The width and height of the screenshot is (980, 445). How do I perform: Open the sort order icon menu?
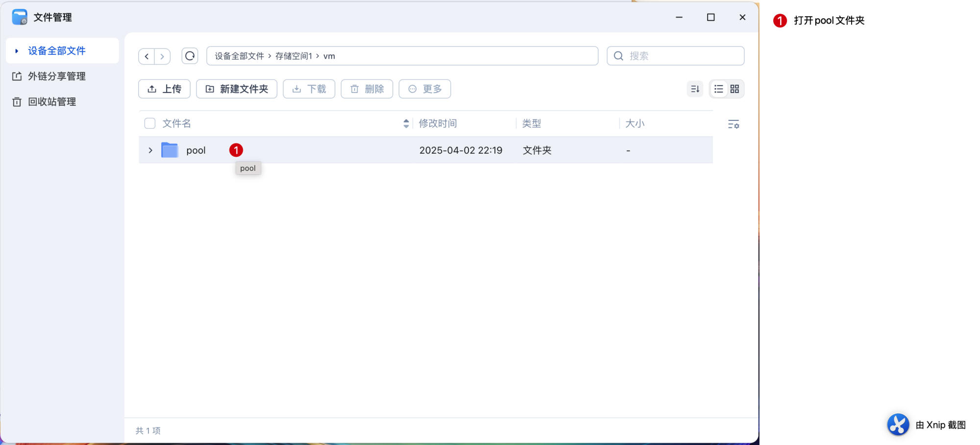click(695, 89)
